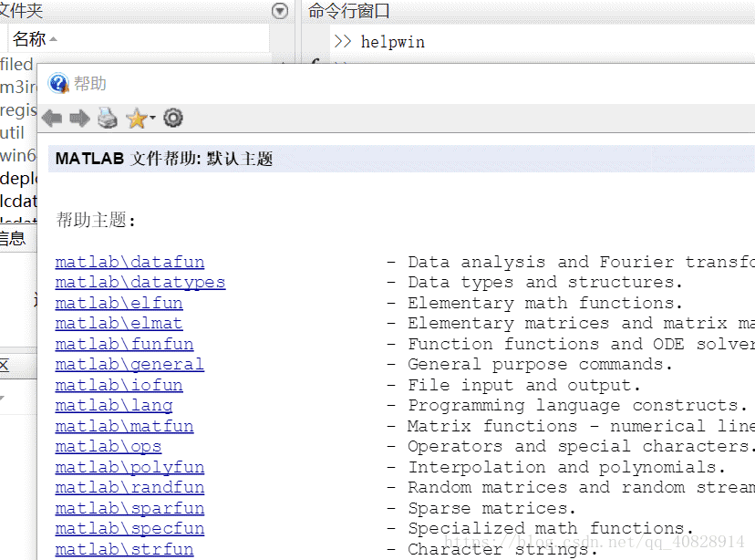Go forward in the help browser
The image size is (755, 560).
(x=79, y=118)
